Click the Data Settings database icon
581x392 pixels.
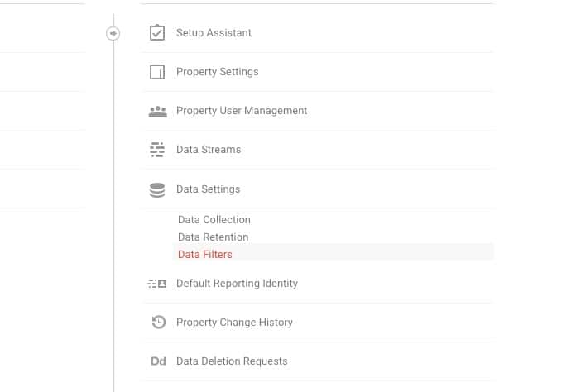click(157, 190)
